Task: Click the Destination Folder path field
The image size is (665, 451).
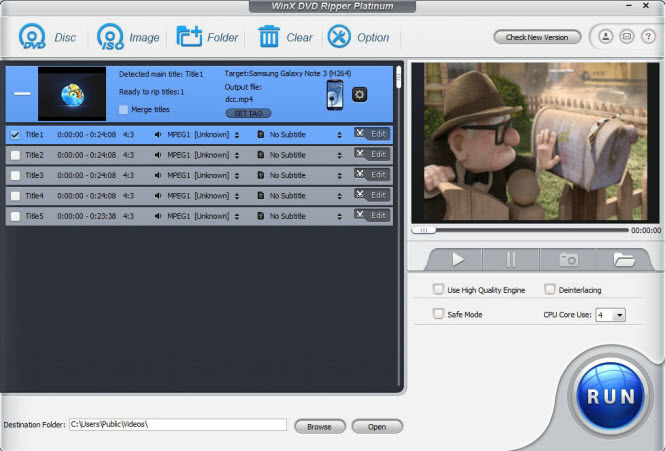Action: point(178,424)
